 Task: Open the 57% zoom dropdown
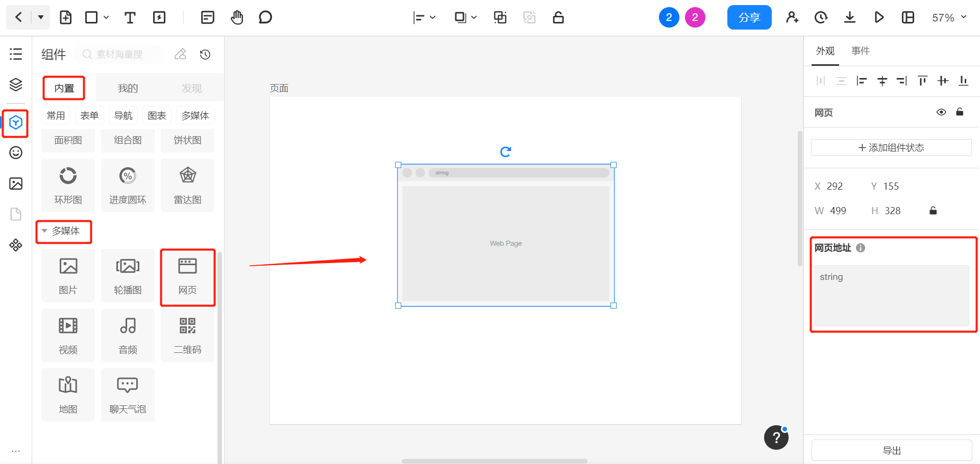click(x=949, y=18)
